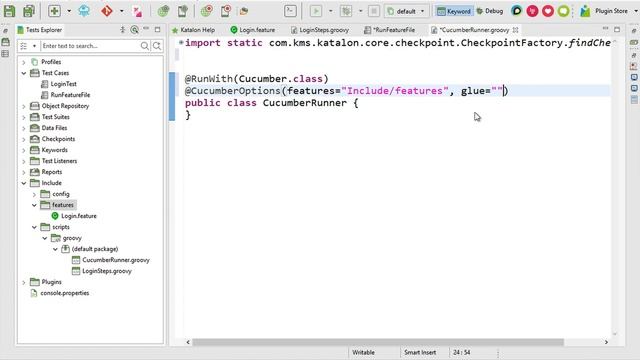Click the Spy Web globe icon
This screenshot has width=640, height=360.
(164, 11)
